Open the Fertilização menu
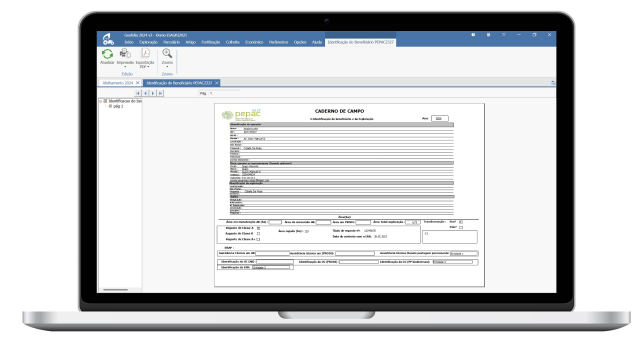 click(211, 42)
